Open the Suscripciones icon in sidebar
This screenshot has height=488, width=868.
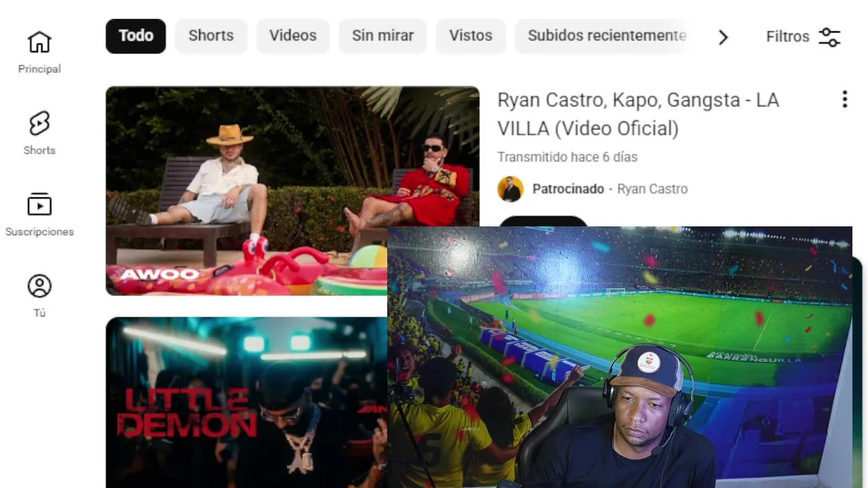coord(39,205)
